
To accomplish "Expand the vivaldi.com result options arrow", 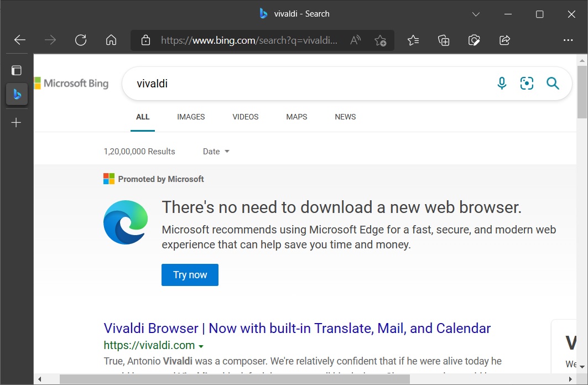I will coord(202,345).
